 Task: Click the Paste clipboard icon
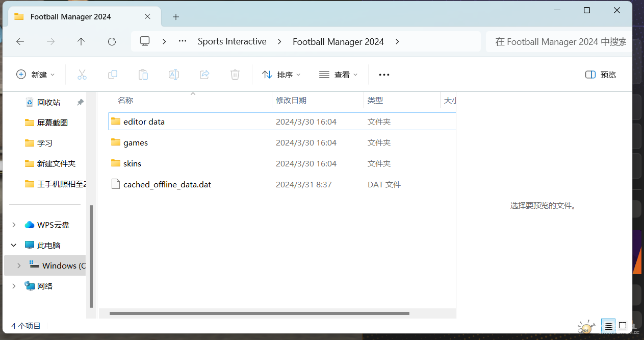pyautogui.click(x=143, y=75)
